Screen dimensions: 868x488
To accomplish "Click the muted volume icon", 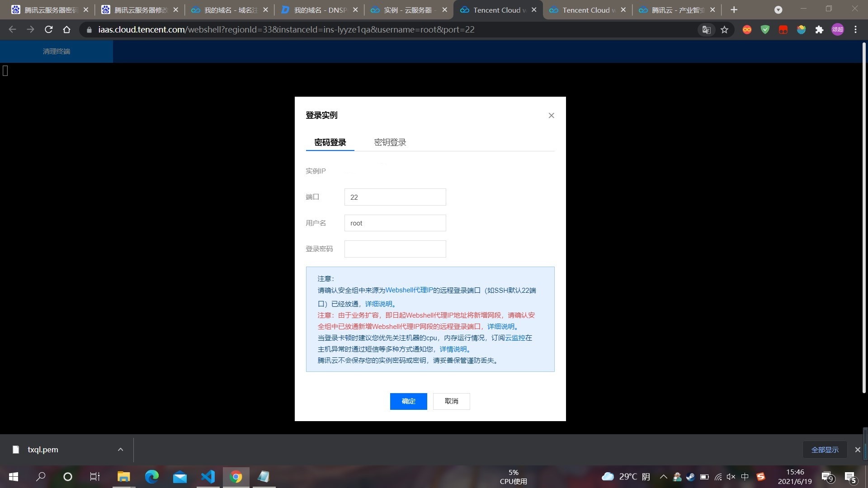I will (x=731, y=477).
